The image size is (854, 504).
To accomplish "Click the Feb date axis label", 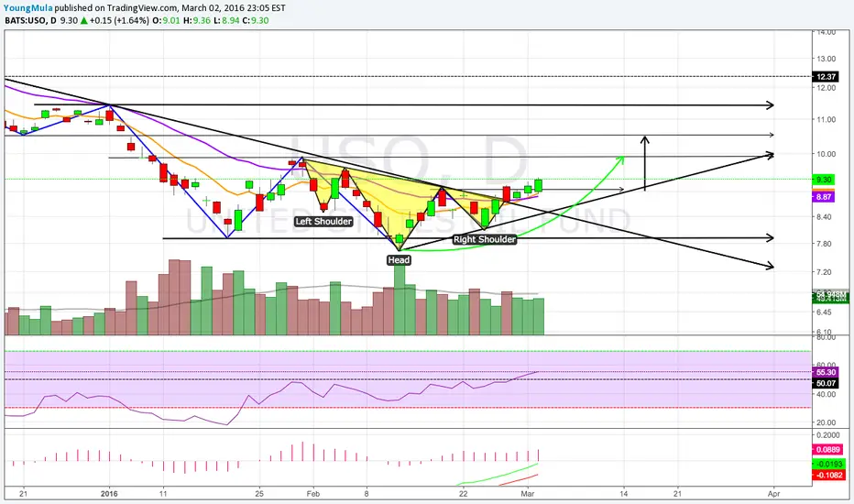I will 313,494.
